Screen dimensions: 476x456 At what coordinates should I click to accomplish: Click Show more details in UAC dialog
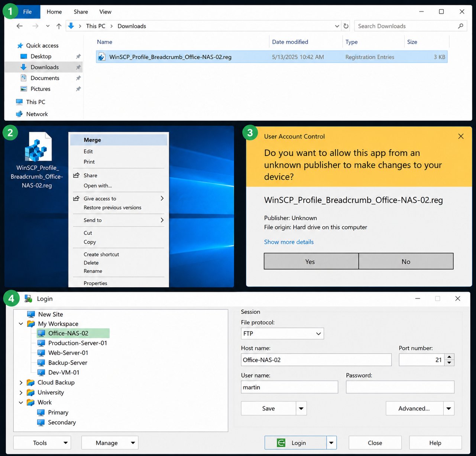click(x=289, y=242)
